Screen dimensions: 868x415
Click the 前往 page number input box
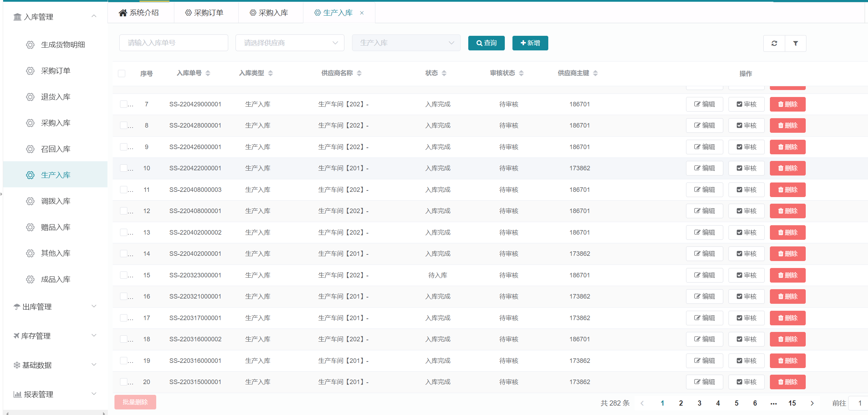tap(858, 403)
